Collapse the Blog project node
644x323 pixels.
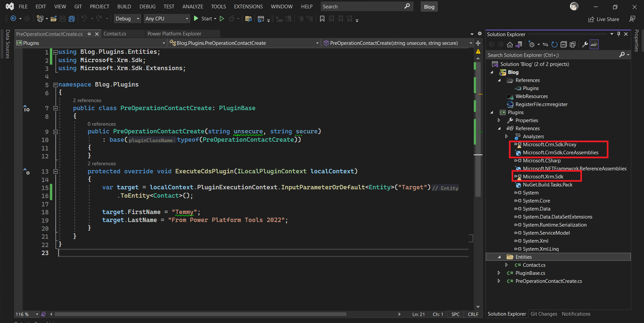pos(492,72)
